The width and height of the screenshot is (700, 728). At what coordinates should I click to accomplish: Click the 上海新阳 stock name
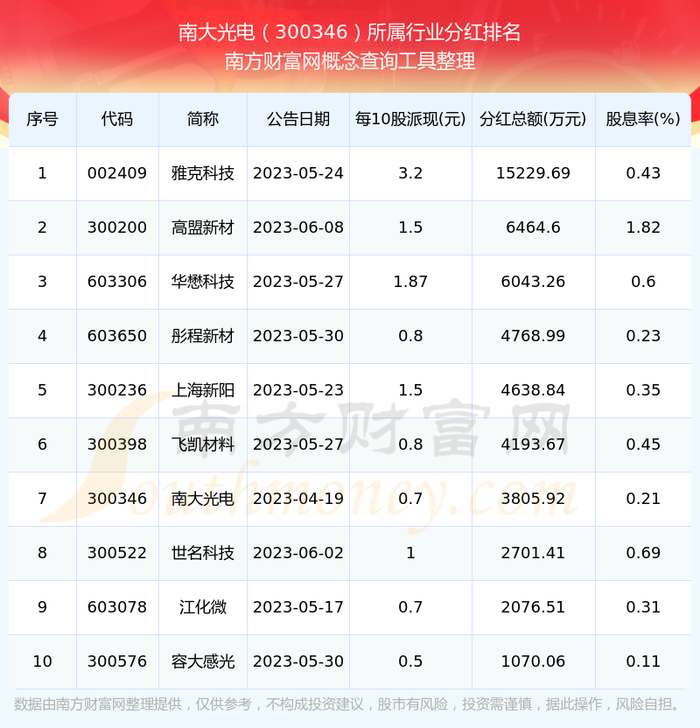click(203, 390)
